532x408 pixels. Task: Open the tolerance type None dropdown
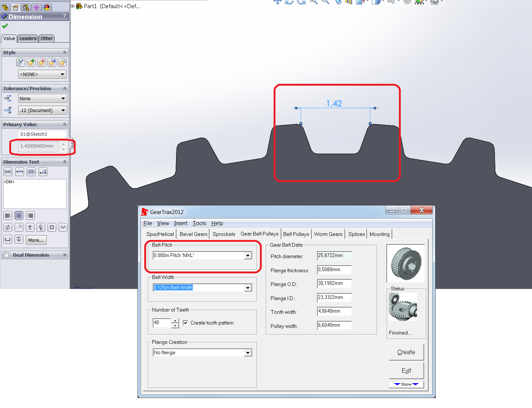pos(42,98)
